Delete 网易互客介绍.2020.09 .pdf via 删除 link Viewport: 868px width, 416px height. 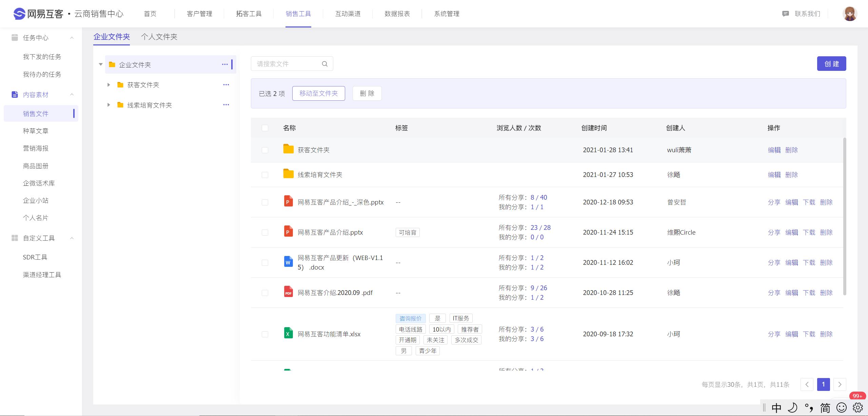[826, 293]
